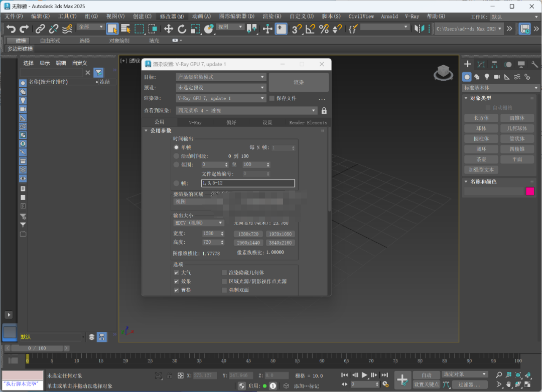
Task: Click the 帧 frames input field
Action: (248, 183)
